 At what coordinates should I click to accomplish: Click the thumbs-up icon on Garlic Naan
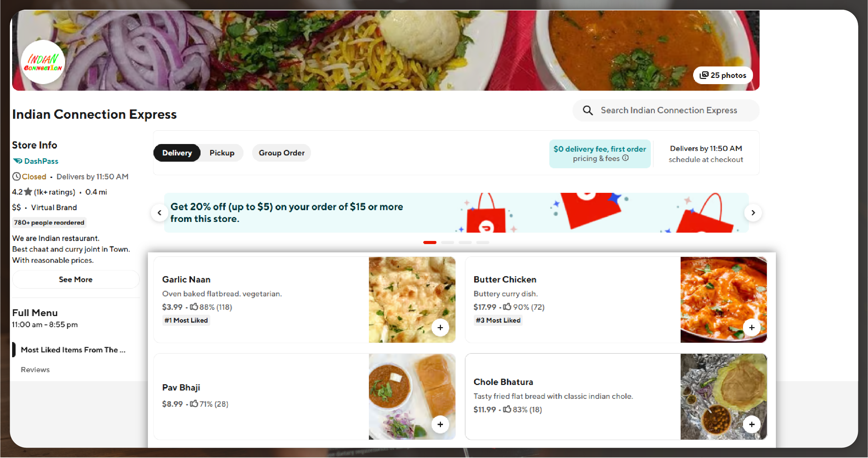click(195, 307)
